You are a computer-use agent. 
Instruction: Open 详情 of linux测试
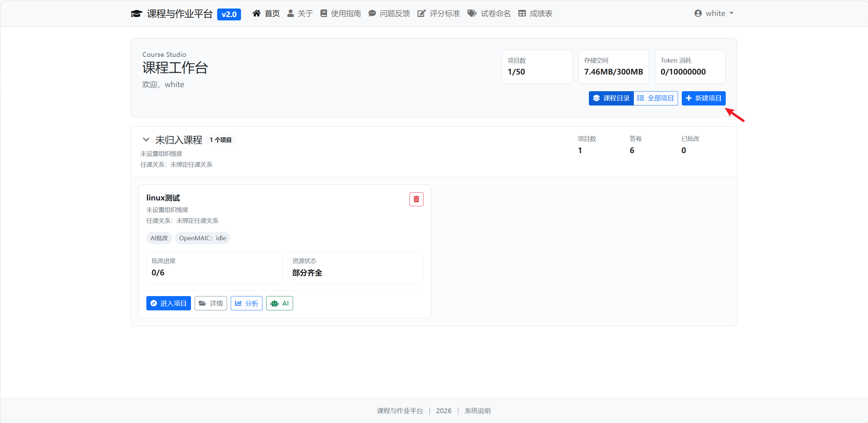211,303
